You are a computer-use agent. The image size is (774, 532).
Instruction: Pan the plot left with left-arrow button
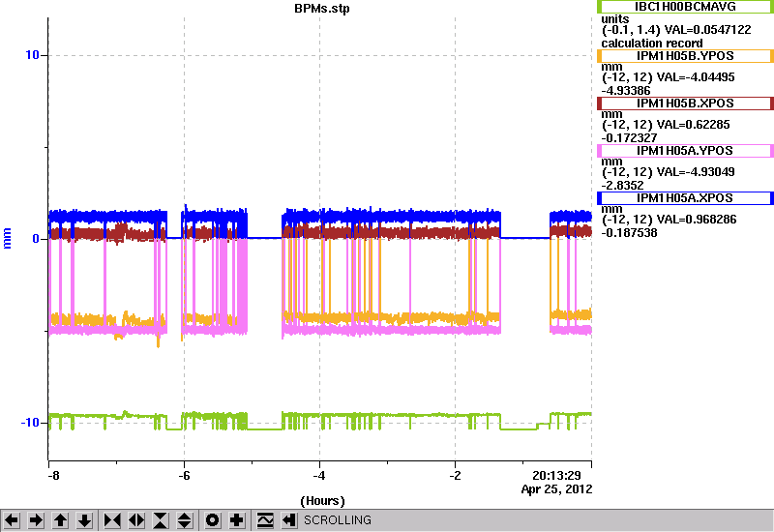coord(12,520)
